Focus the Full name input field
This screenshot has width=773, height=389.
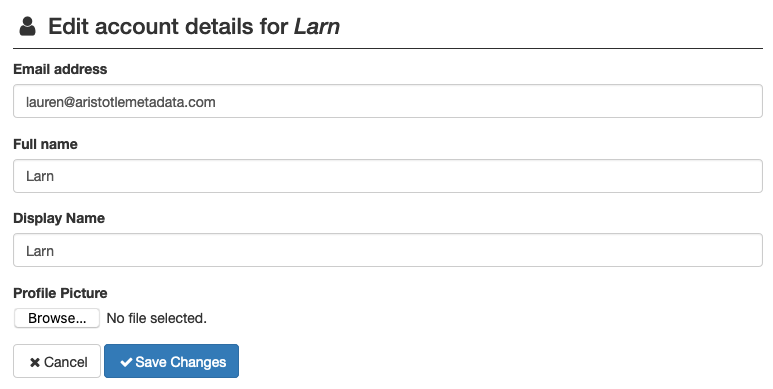387,176
